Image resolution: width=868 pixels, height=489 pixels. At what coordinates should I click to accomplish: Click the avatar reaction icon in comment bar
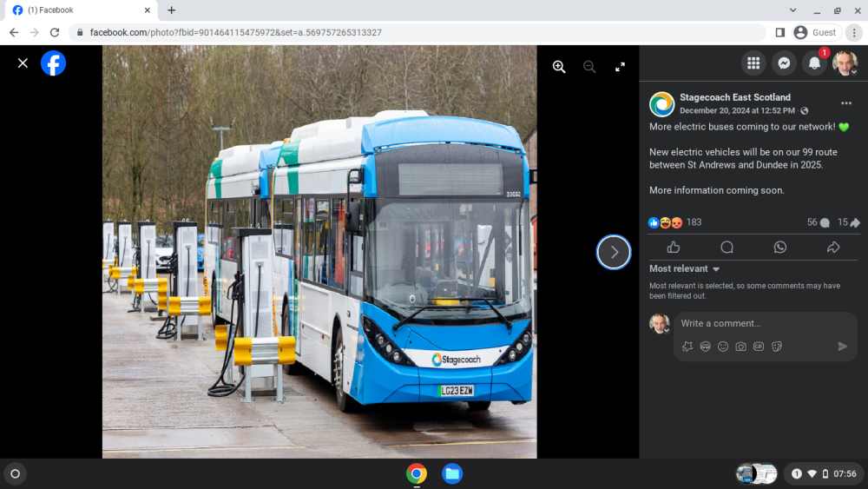click(705, 347)
